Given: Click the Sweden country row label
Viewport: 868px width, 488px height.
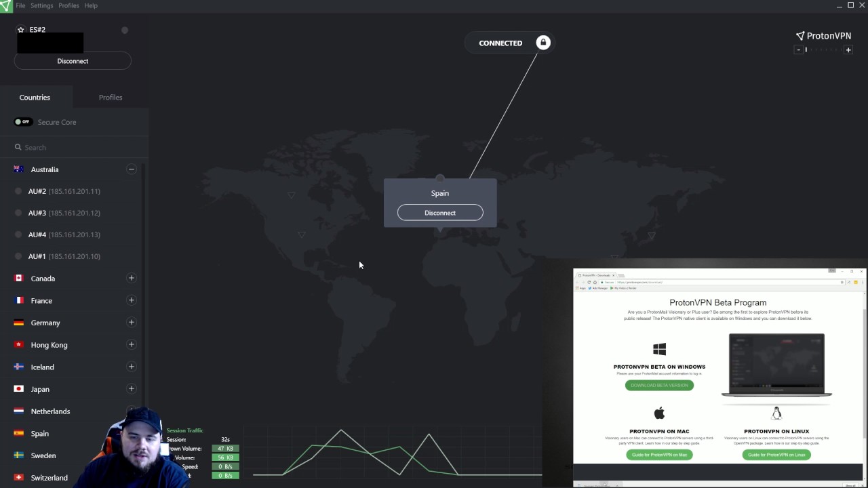Looking at the screenshot, I should (43, 455).
